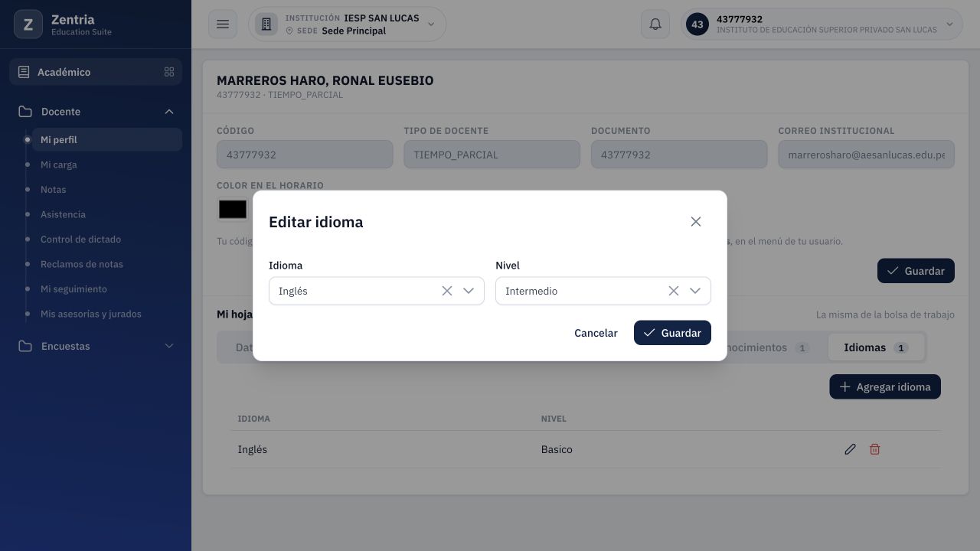Viewport: 980px width, 551px height.
Task: Clear the Idioma selection Inglés
Action: point(447,291)
